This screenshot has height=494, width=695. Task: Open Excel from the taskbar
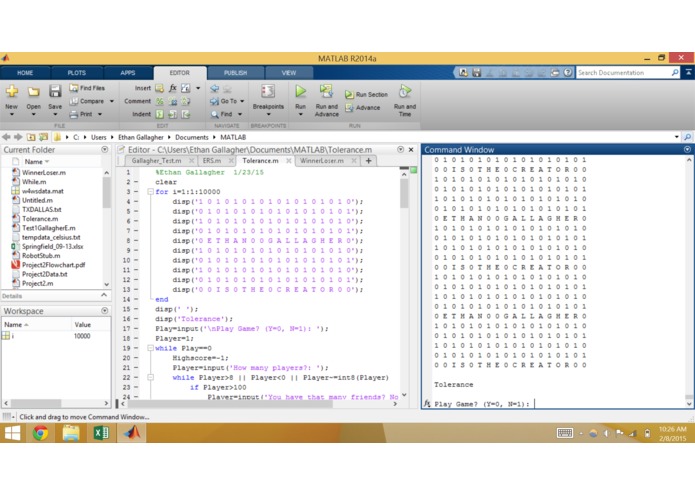point(101,433)
